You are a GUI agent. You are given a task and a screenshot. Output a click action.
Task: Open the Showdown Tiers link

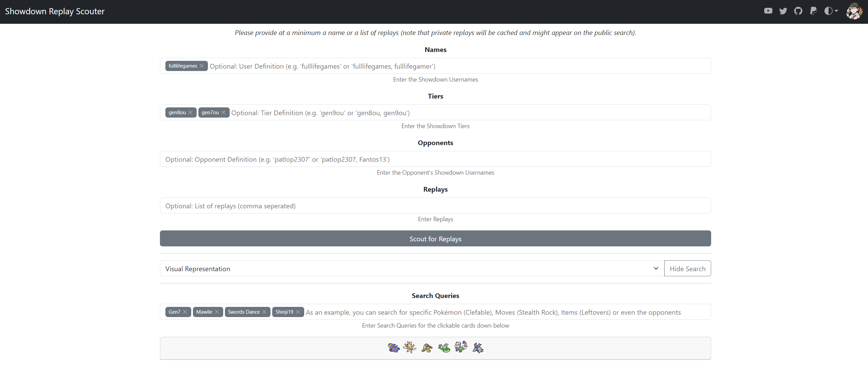coord(447,125)
